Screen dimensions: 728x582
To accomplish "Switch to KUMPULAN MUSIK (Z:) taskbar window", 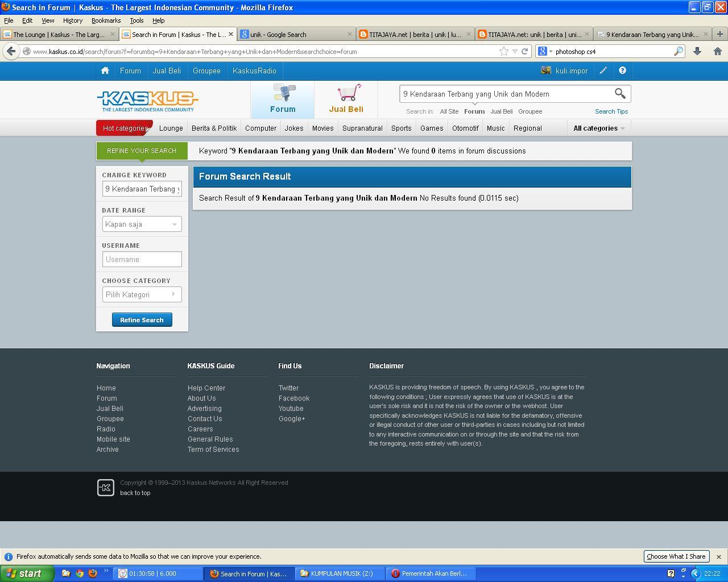I will (x=340, y=573).
